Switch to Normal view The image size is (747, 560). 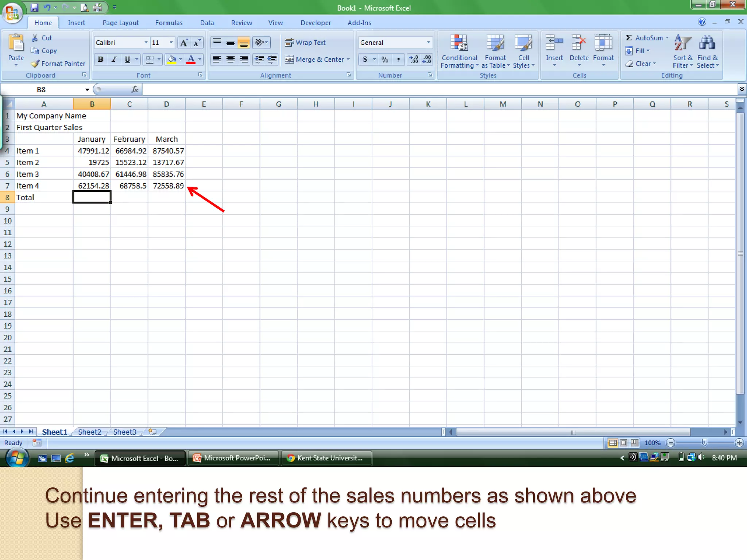pos(613,443)
